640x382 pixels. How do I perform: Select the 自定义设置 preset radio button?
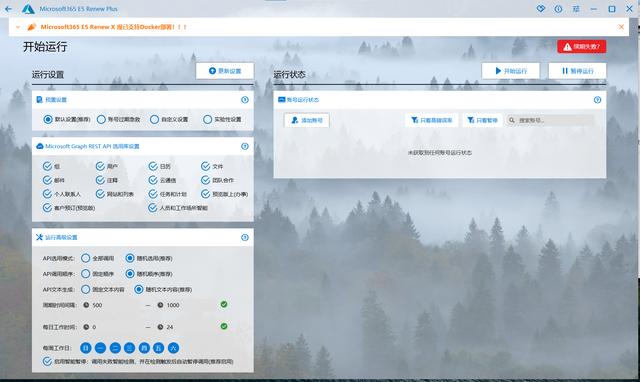[154, 119]
